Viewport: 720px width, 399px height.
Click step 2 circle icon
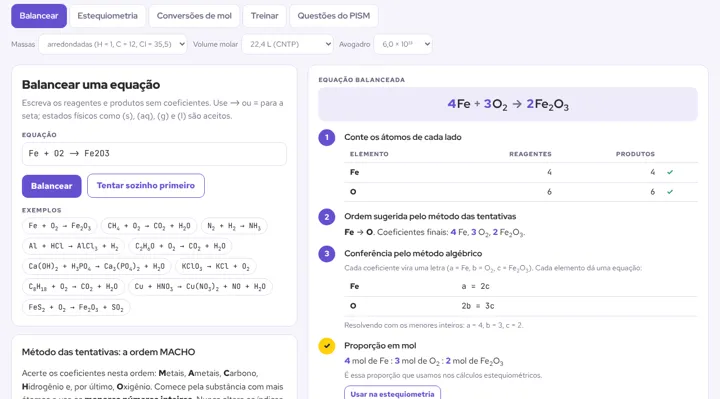pos(326,217)
